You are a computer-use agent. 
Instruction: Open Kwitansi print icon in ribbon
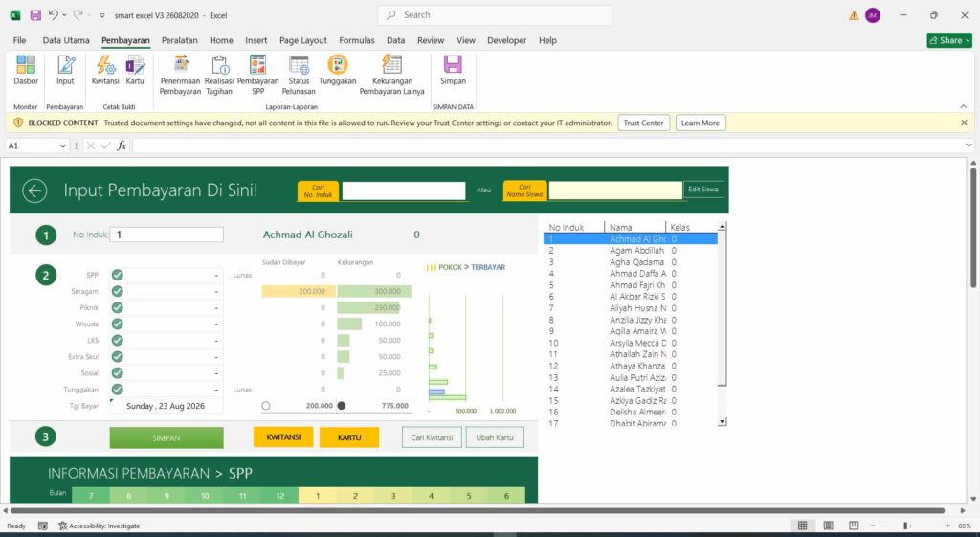point(105,69)
